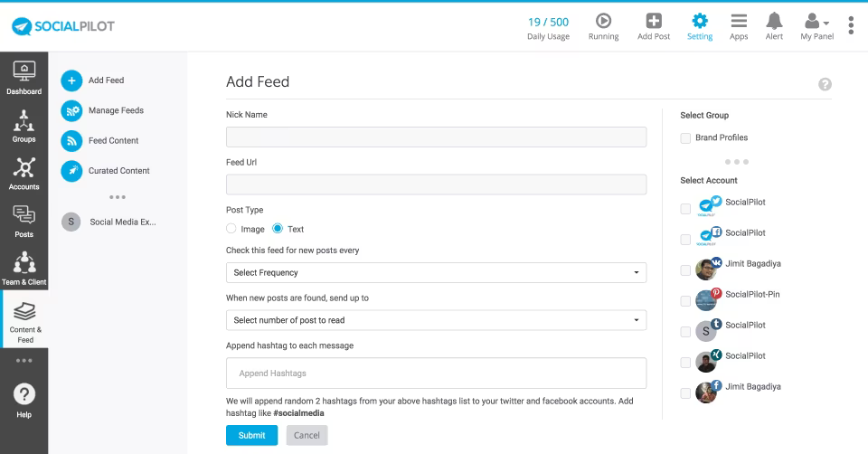Viewport: 868px width, 454px height.
Task: Click the Add Post plus icon
Action: [x=654, y=21]
